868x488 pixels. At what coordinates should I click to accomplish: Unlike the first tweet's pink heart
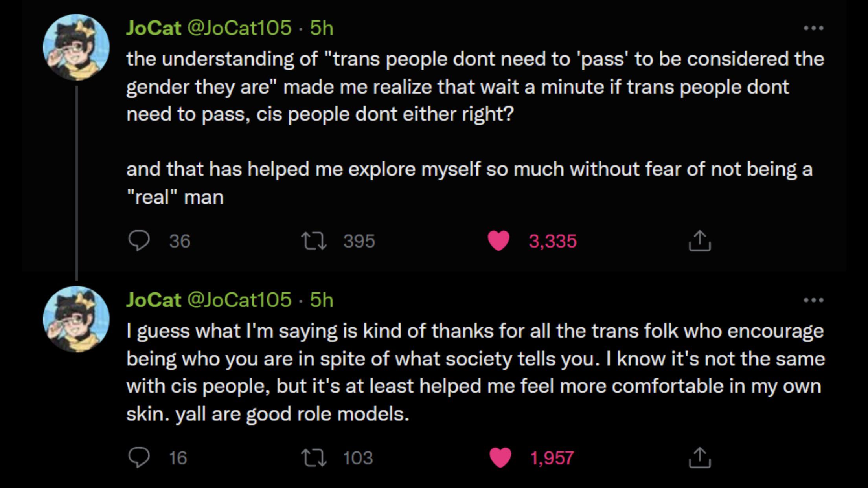click(499, 240)
